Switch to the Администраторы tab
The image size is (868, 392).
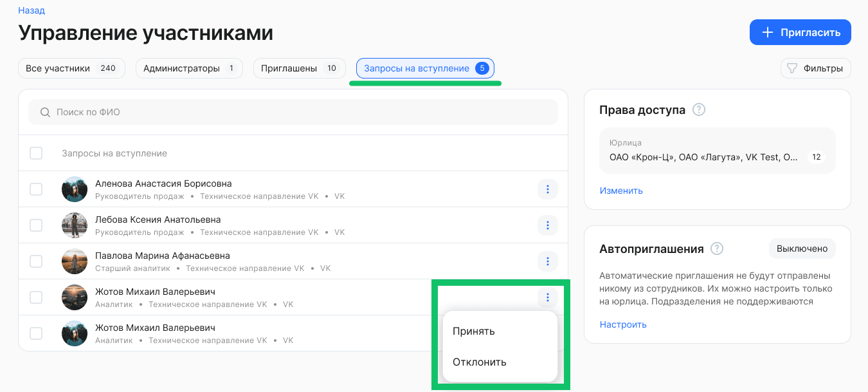pyautogui.click(x=189, y=68)
